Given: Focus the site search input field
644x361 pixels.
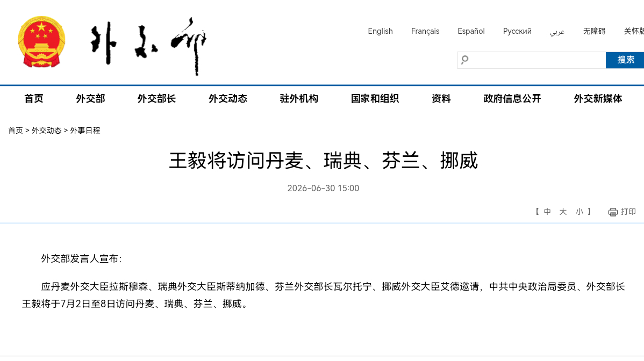Looking at the screenshot, I should [532, 60].
